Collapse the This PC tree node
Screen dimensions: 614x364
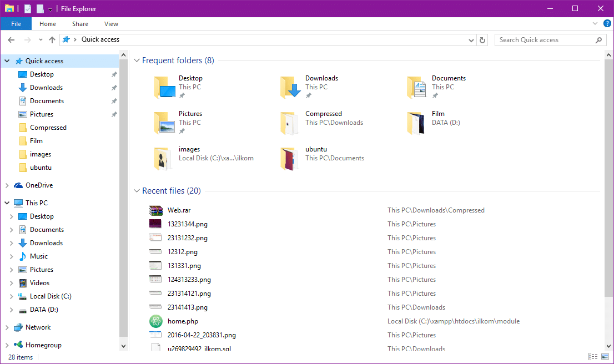(x=7, y=203)
